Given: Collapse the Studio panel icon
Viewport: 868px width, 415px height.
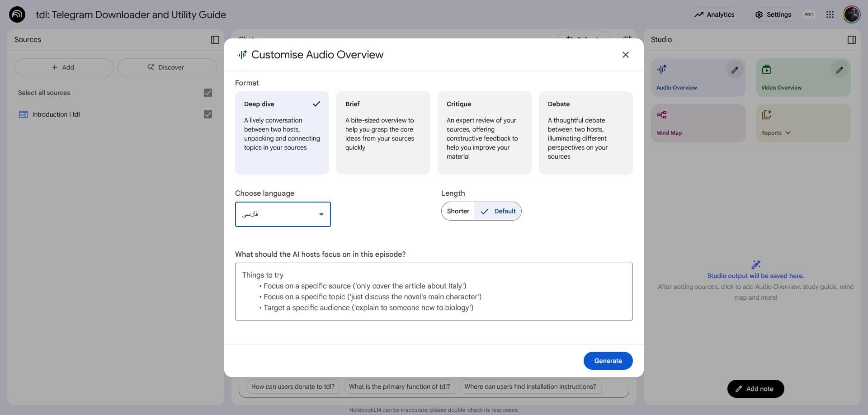Looking at the screenshot, I should coord(851,40).
